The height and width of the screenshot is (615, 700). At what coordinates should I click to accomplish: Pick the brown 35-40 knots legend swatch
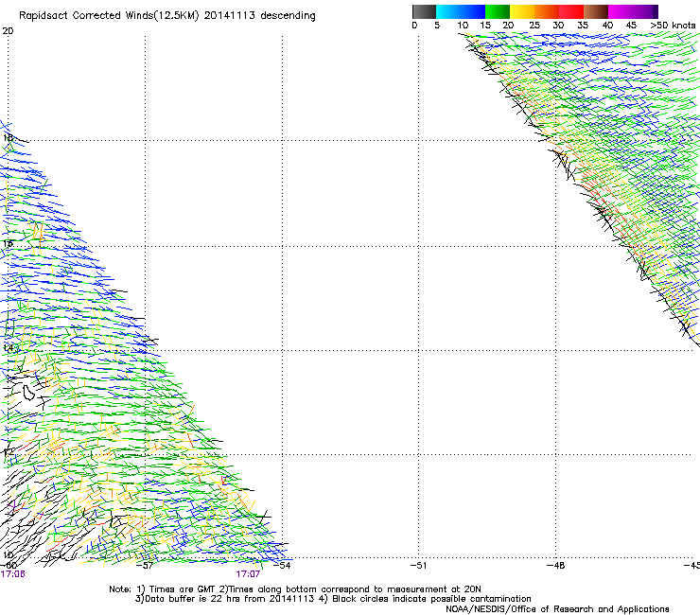tap(596, 11)
